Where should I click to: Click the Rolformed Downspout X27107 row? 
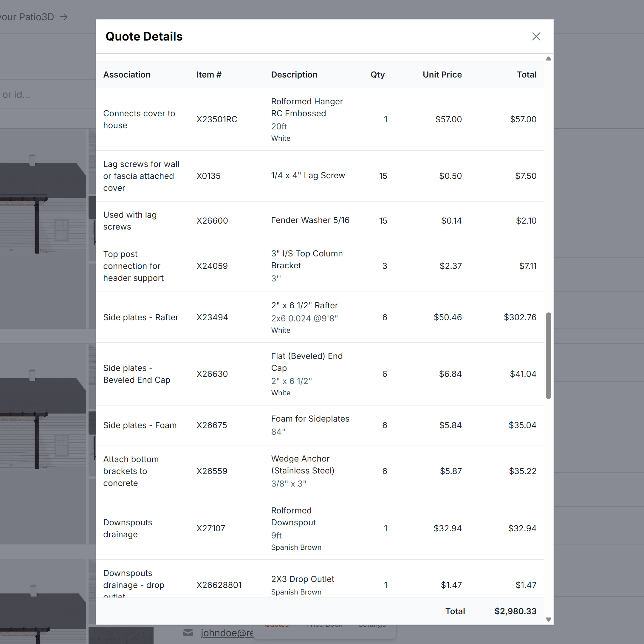(211, 528)
